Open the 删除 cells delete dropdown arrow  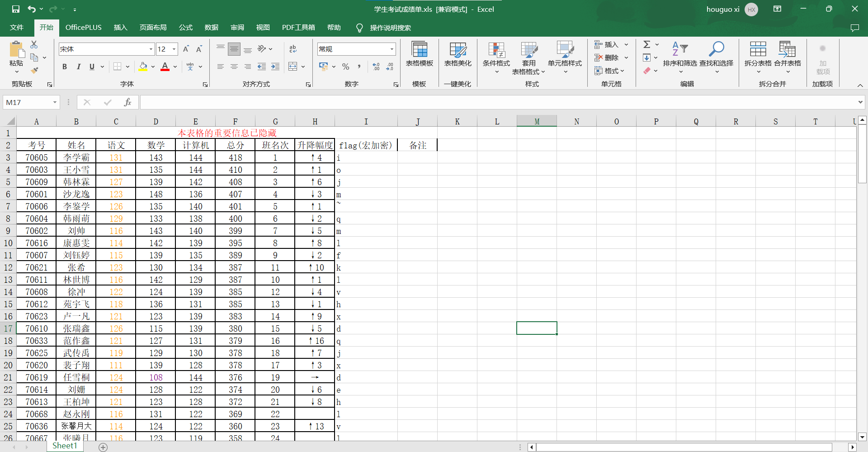tap(627, 57)
